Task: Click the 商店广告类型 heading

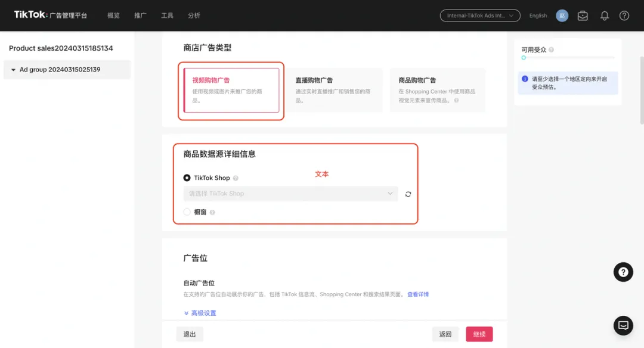Action: [208, 48]
